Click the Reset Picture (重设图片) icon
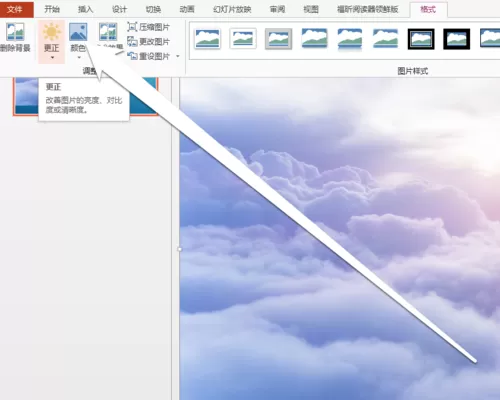Image resolution: width=500 pixels, height=400 pixels. click(132, 56)
